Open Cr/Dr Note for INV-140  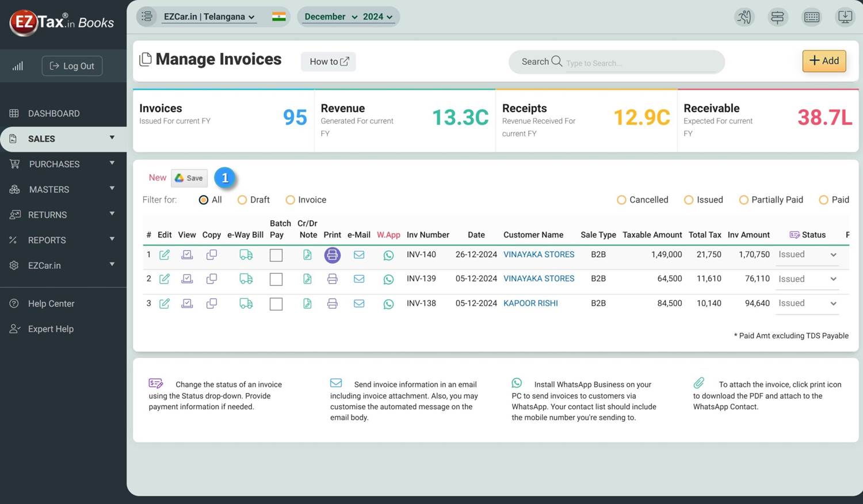307,255
